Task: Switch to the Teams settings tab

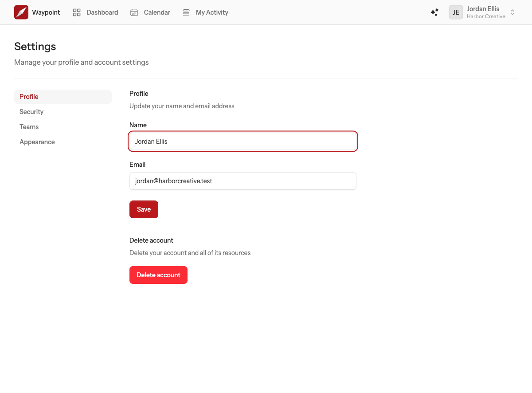Action: click(x=63, y=127)
